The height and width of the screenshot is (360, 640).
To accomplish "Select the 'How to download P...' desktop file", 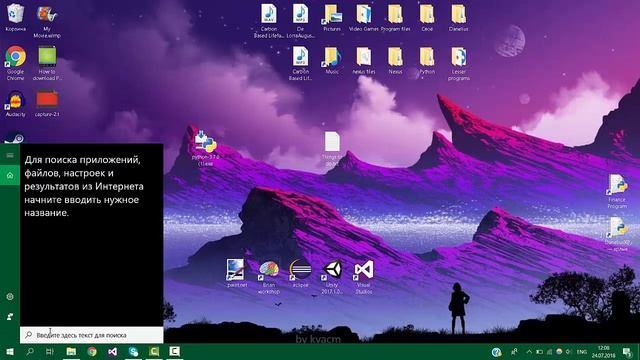I will click(x=47, y=62).
